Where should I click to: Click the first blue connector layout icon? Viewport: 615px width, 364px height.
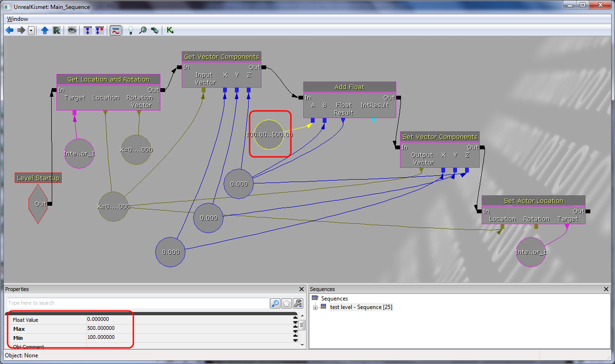(x=88, y=30)
